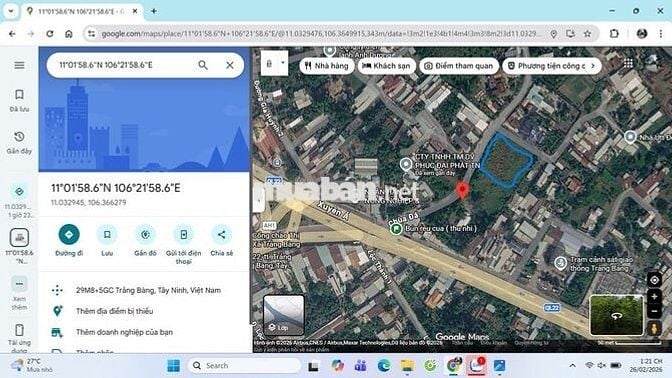Show more category chips with the right chevron

coord(594,66)
